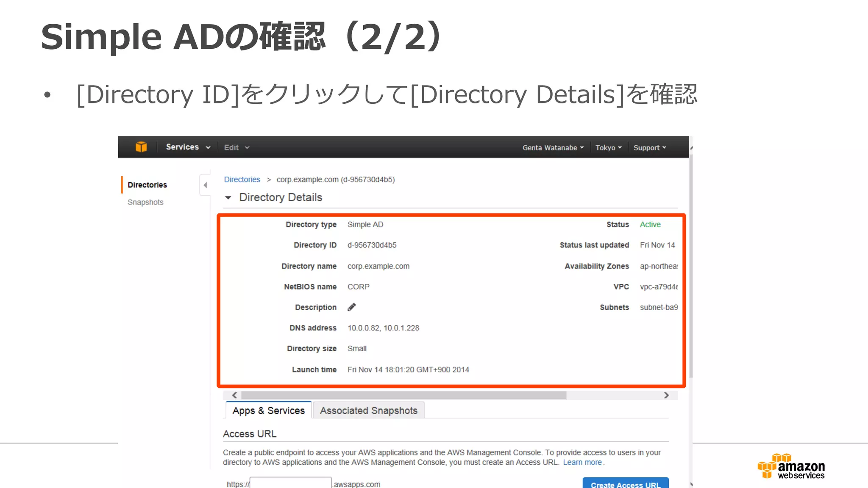The image size is (868, 488).
Task: Open the Support dropdown menu
Action: 650,147
